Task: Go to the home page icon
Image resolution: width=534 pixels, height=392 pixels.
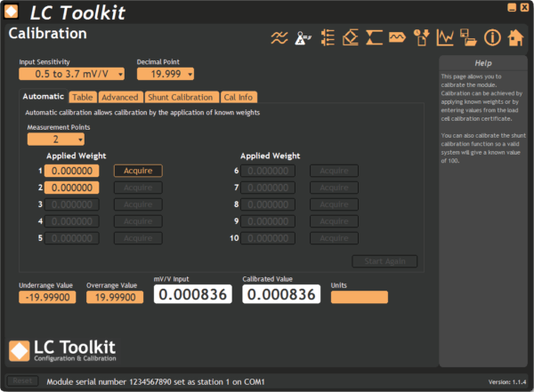Action: [x=515, y=37]
